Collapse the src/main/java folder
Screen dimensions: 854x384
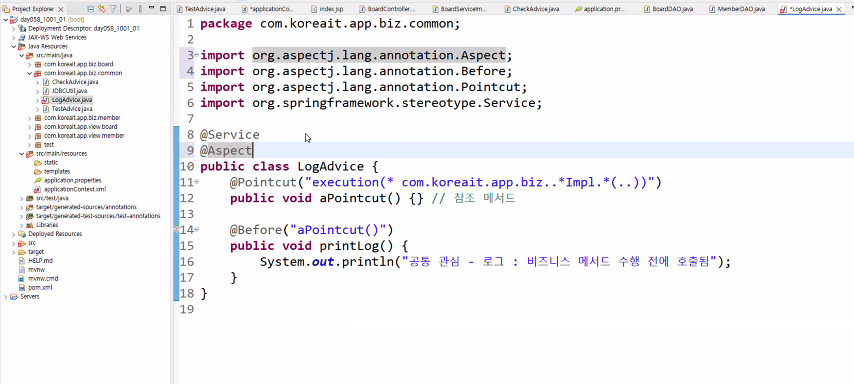(x=21, y=55)
